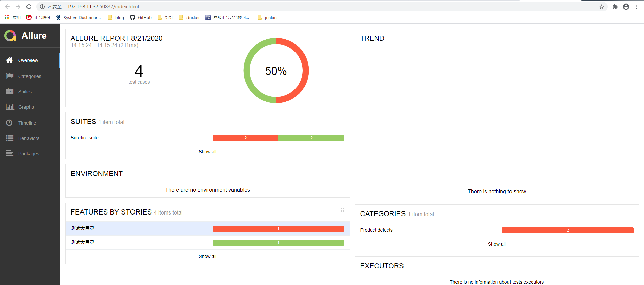Select Timeline in the sidebar
The height and width of the screenshot is (285, 644).
30,123
